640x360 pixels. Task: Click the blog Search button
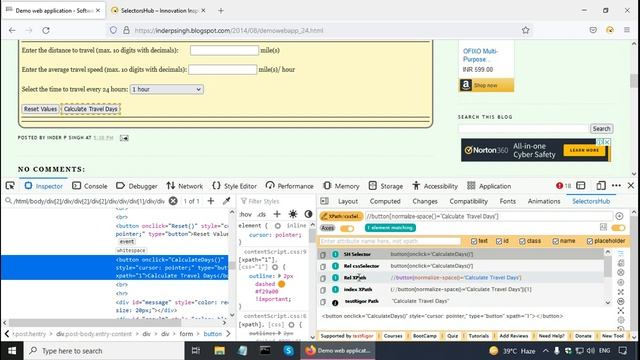tap(601, 129)
